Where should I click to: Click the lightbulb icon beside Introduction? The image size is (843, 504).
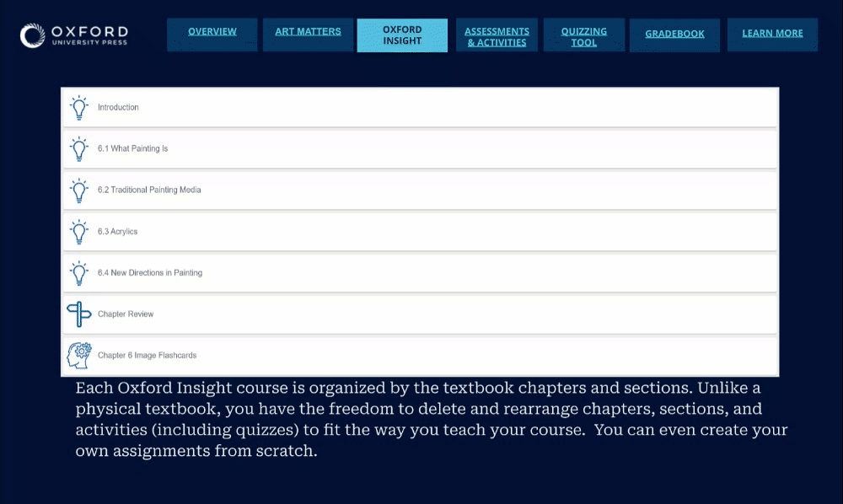[x=78, y=108]
